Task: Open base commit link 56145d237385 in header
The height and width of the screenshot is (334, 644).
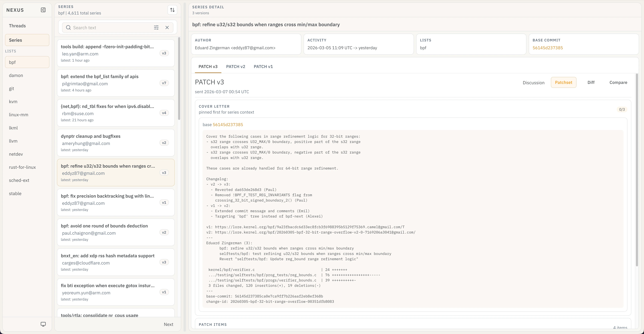Action: click(548, 48)
